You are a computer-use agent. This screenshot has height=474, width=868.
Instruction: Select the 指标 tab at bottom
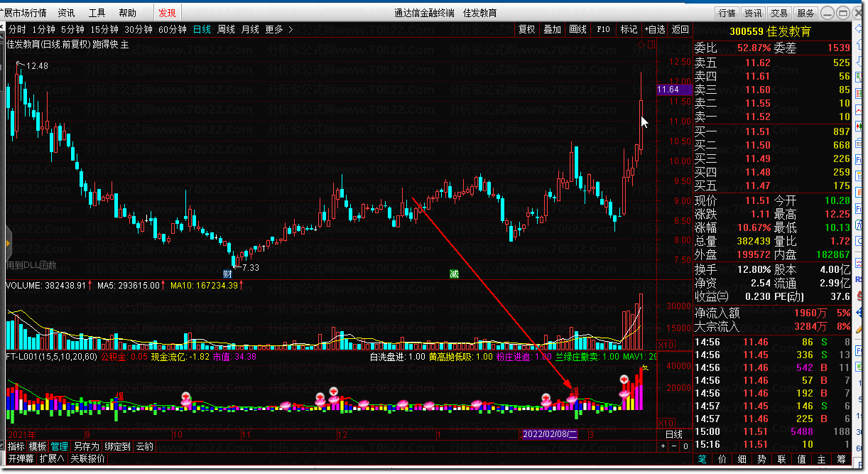[x=16, y=446]
